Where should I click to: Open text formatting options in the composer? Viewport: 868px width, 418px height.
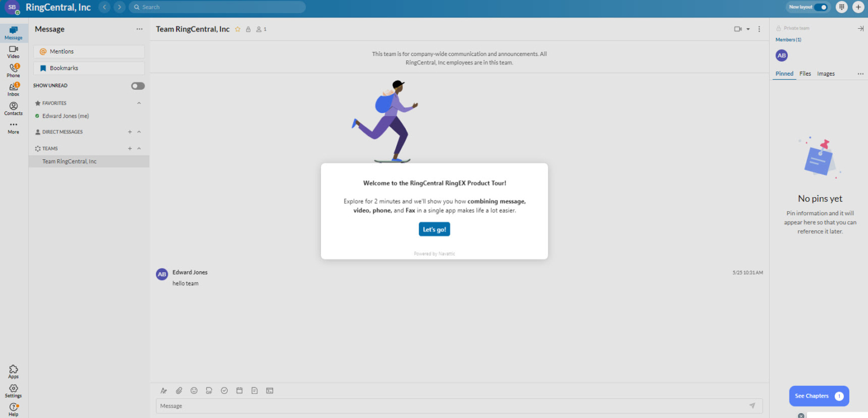coord(163,390)
